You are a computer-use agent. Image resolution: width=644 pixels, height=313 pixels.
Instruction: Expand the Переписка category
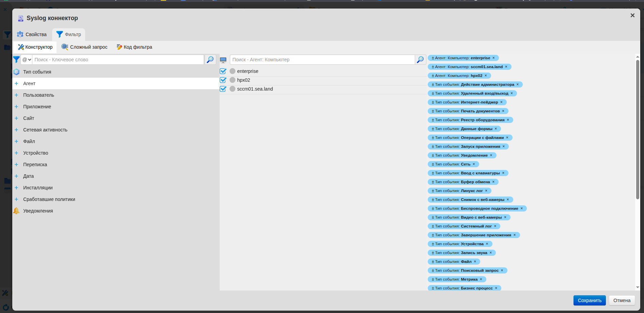pyautogui.click(x=16, y=165)
